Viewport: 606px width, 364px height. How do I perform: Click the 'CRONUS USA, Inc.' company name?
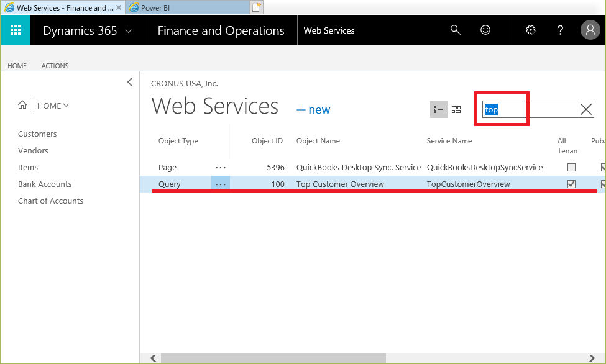[185, 83]
